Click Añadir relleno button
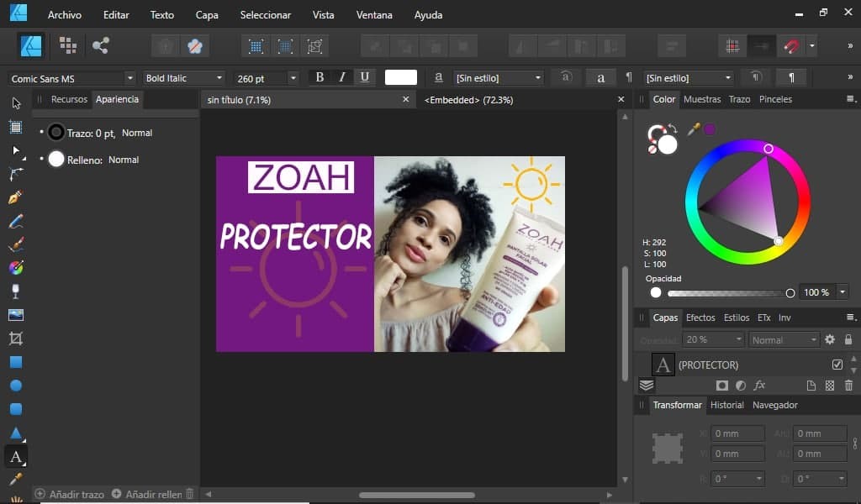The width and height of the screenshot is (861, 504). tap(147, 494)
